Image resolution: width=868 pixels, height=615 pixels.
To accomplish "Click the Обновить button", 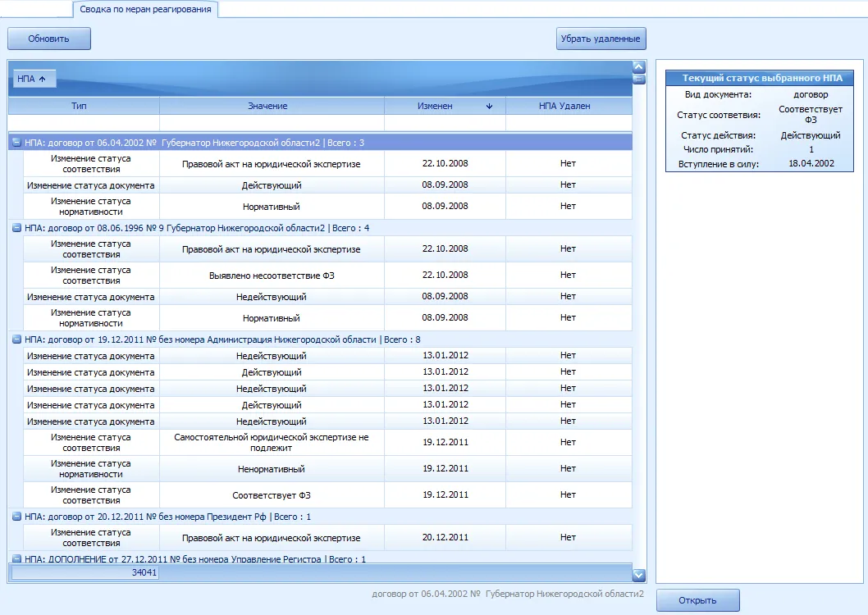I will point(48,39).
